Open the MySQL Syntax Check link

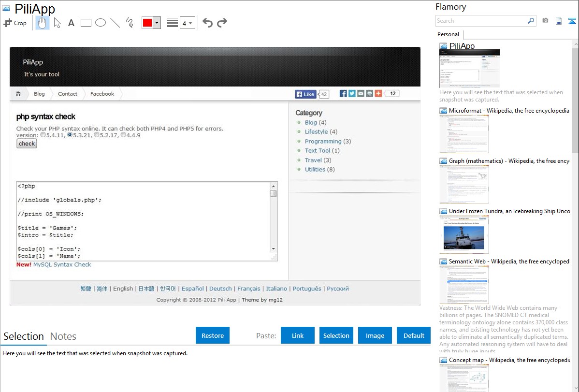pos(62,264)
